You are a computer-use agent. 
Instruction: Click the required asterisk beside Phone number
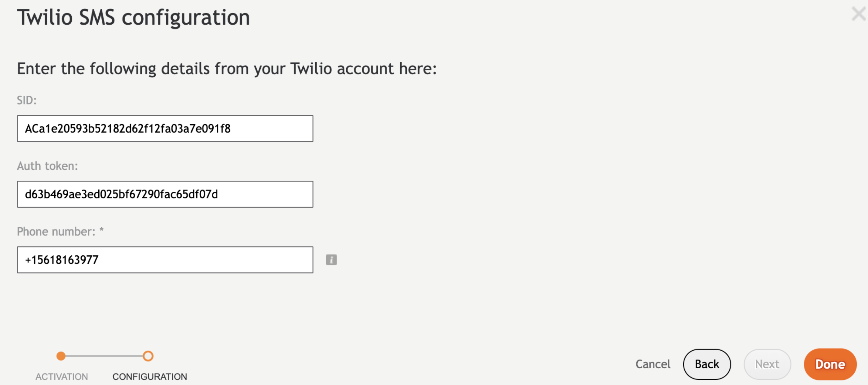[x=101, y=230]
